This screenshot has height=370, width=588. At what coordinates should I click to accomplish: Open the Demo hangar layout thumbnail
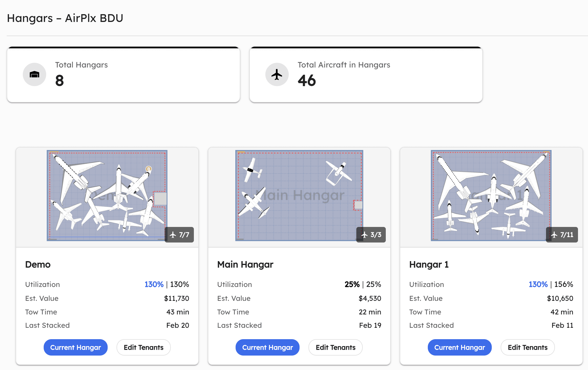point(107,195)
